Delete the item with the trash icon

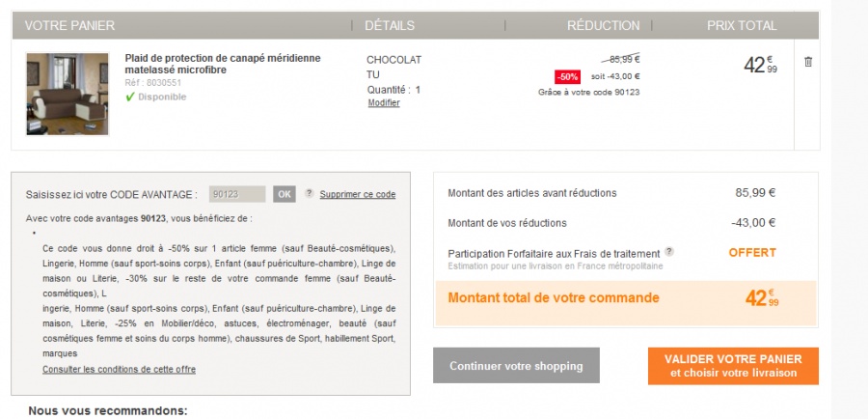(808, 62)
